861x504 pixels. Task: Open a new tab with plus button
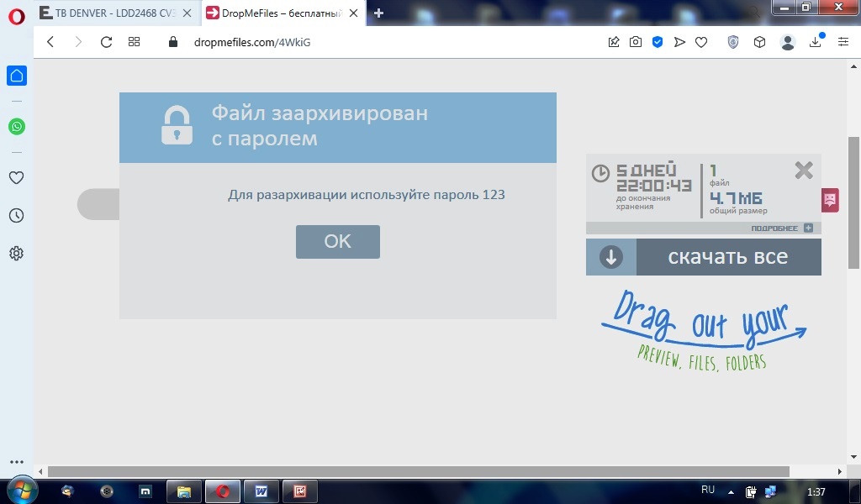[378, 13]
